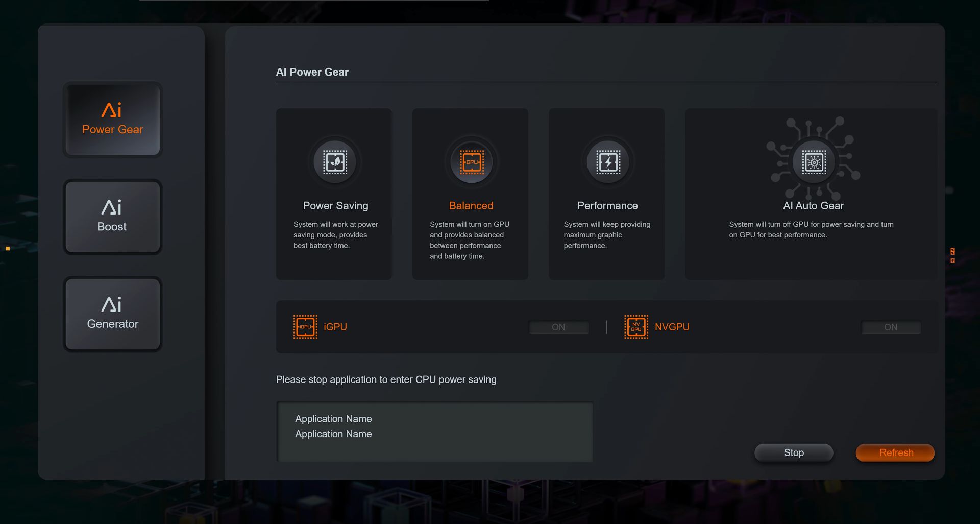Click the Balanced GPU chip icon
Image resolution: width=980 pixels, height=524 pixels.
click(x=470, y=162)
